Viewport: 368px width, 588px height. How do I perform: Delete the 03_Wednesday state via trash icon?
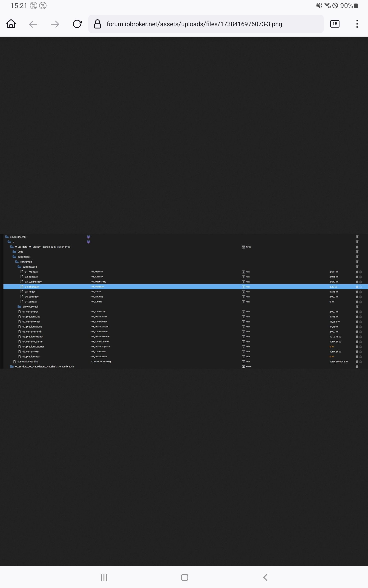point(357,282)
